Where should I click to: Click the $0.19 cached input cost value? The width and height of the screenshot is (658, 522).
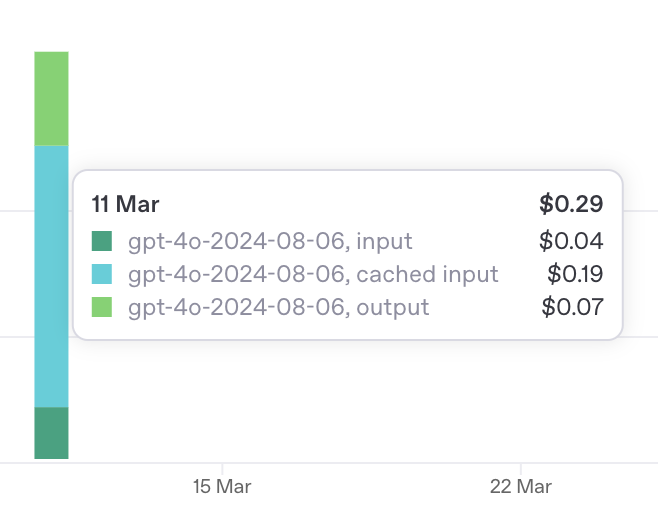pyautogui.click(x=575, y=274)
